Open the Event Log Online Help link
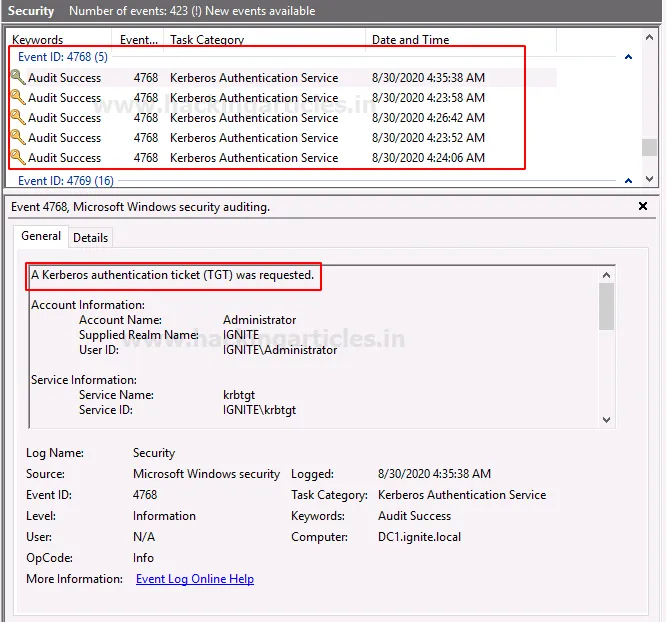Image resolution: width=666 pixels, height=622 pixels. (x=195, y=579)
